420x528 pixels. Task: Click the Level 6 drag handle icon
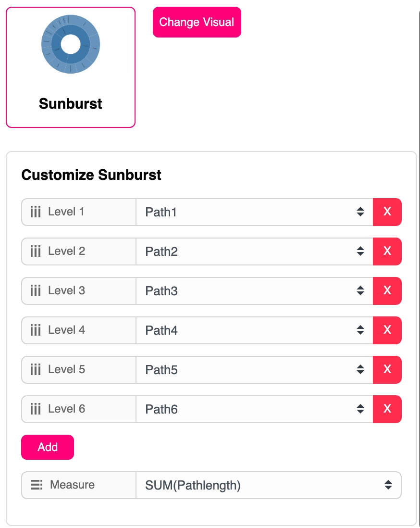[36, 409]
